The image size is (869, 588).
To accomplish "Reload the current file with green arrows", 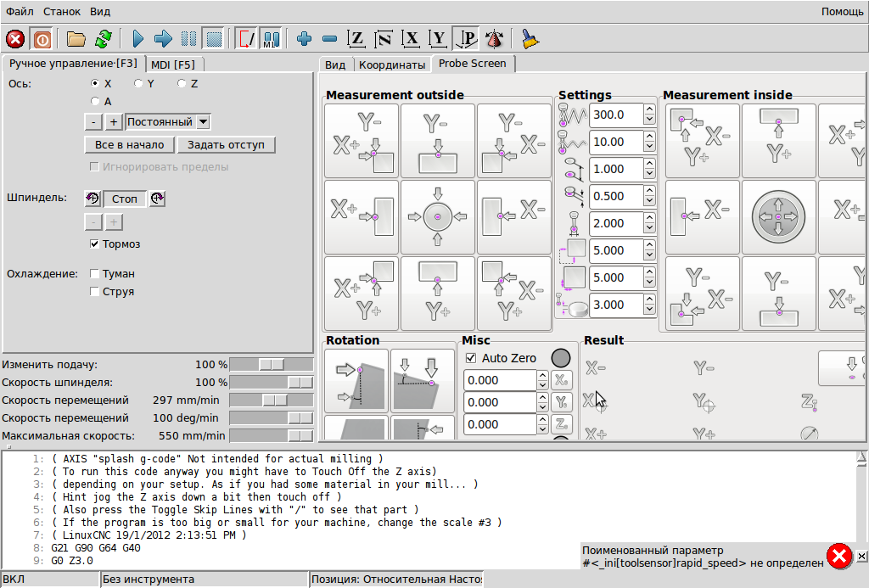I will 103,39.
